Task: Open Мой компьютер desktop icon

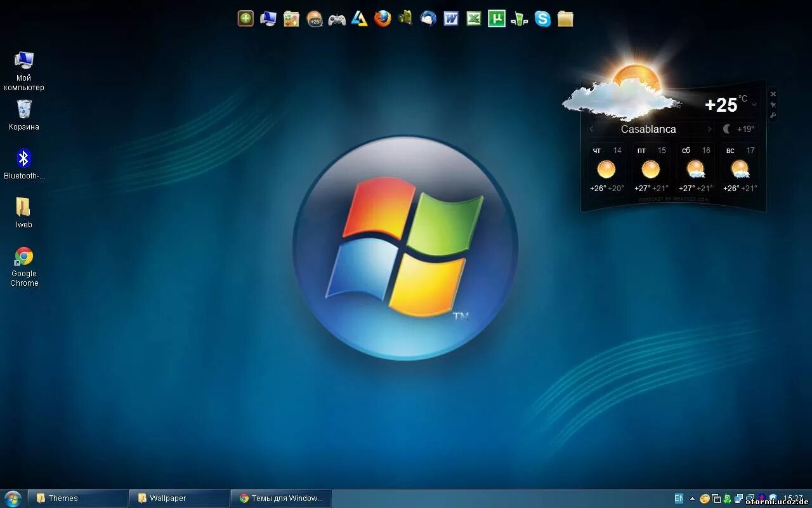Action: pyautogui.click(x=24, y=70)
